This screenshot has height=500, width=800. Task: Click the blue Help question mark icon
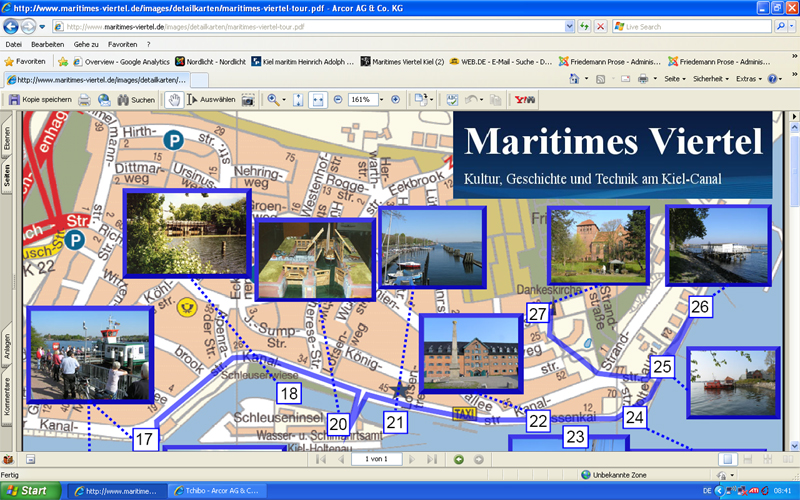(772, 79)
